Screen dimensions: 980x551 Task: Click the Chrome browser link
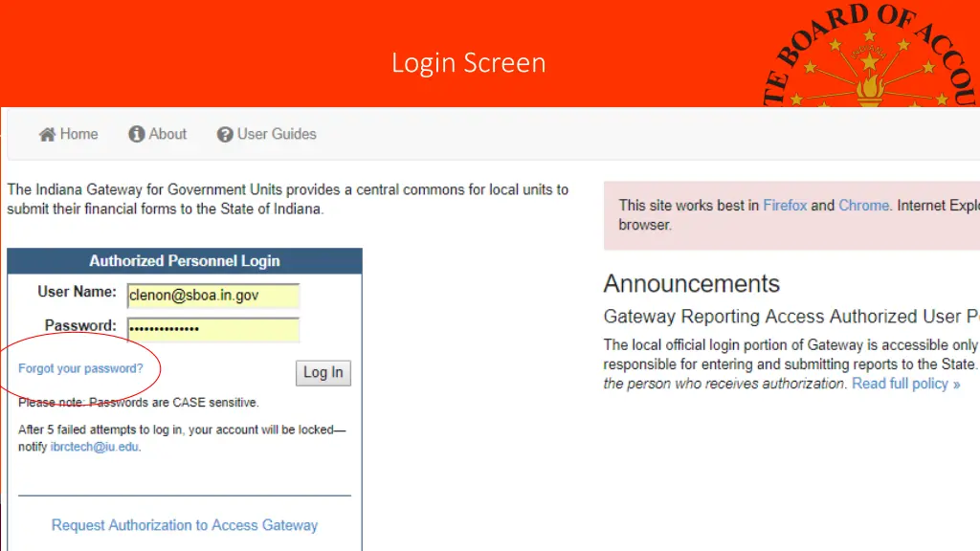(x=863, y=205)
